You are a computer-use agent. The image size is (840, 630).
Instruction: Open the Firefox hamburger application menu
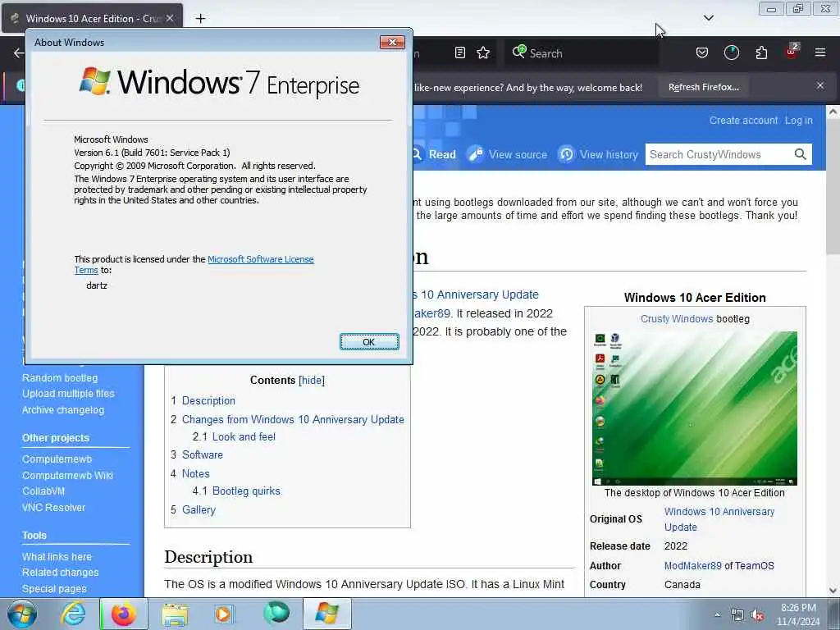819,52
